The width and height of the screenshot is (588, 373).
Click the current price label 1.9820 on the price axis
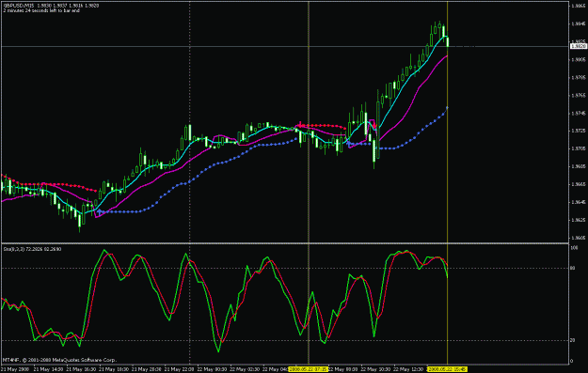coord(579,46)
